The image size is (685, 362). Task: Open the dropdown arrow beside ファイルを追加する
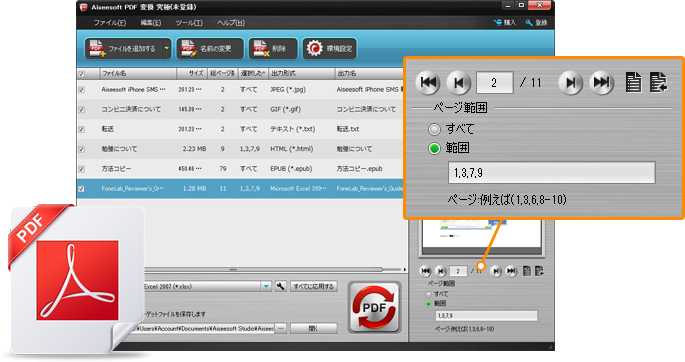coord(166,48)
